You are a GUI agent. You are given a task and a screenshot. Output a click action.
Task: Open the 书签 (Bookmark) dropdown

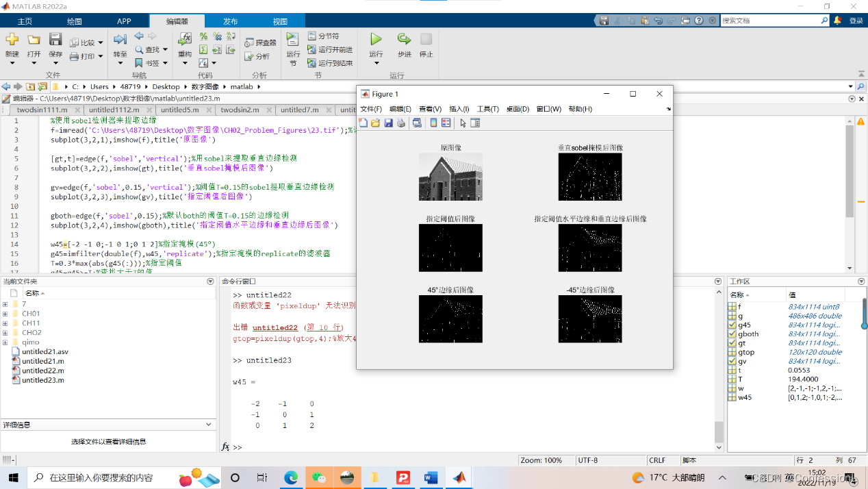[166, 63]
